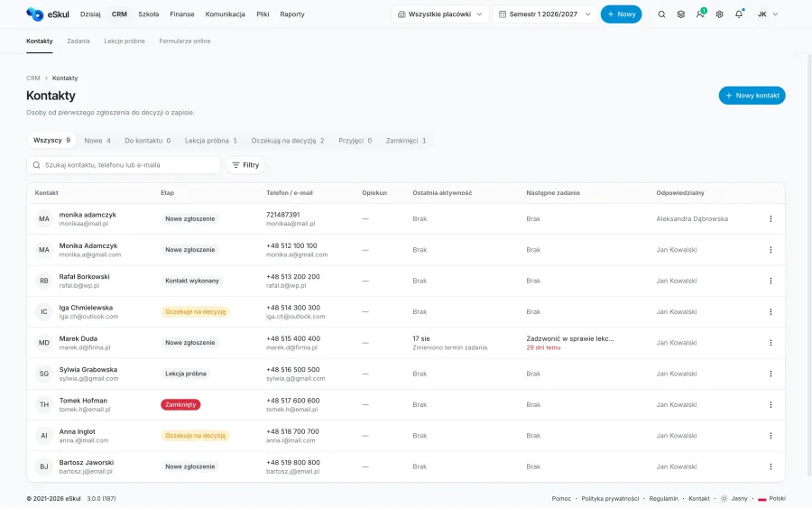The image size is (812, 508).
Task: Open the Finanse menu
Action: click(x=181, y=14)
